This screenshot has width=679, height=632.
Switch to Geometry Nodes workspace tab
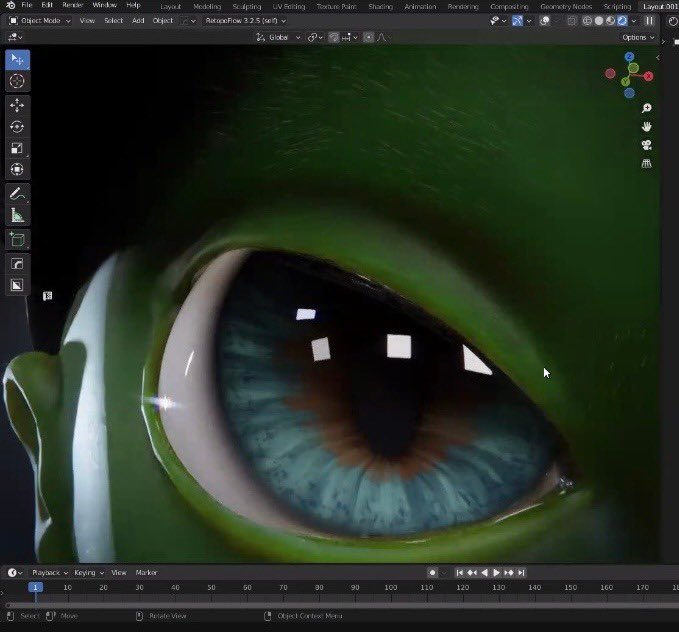[566, 6]
